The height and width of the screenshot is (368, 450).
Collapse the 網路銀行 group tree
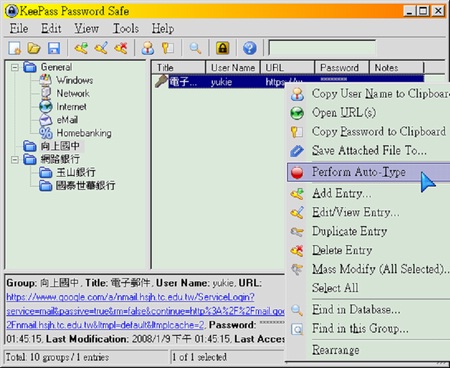point(15,159)
